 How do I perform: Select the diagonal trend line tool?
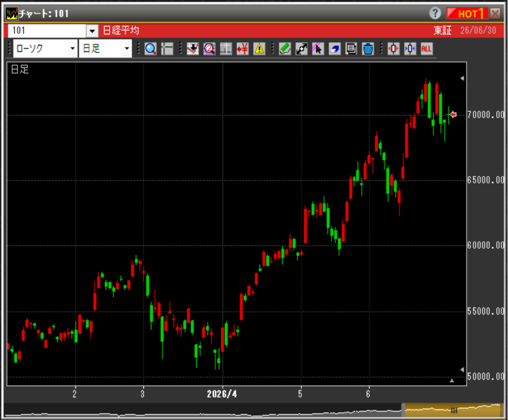tap(301, 49)
